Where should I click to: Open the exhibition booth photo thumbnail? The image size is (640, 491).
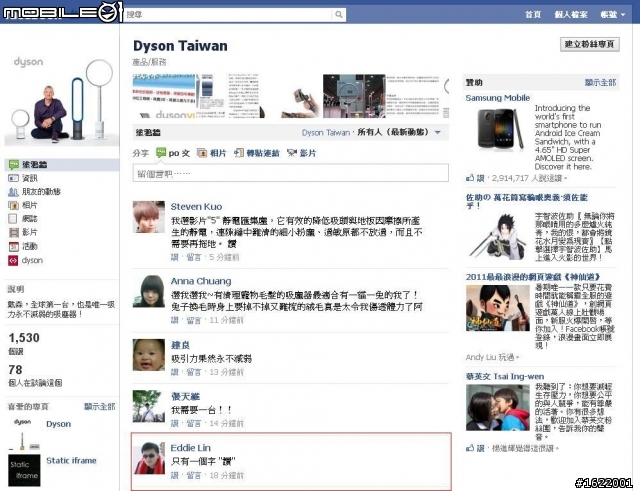click(x=354, y=96)
